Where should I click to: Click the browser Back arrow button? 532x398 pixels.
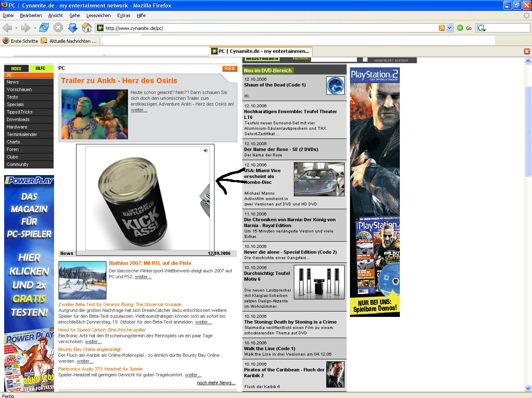coord(7,28)
